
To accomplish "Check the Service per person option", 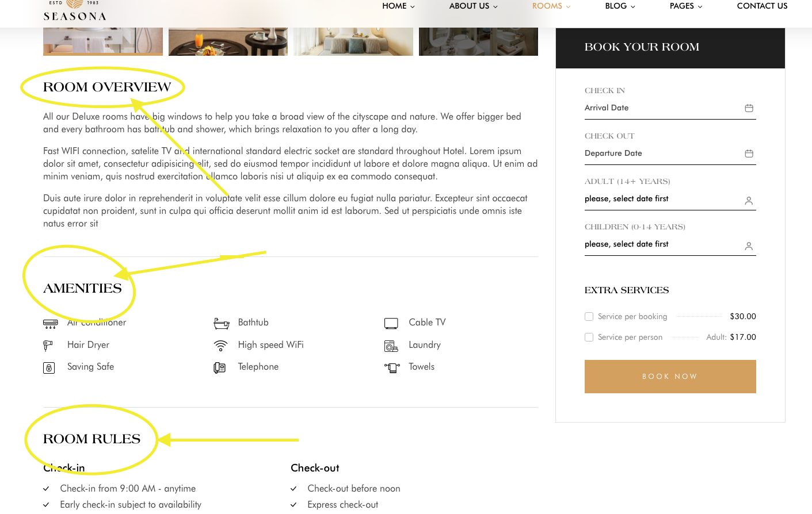I will 589,337.
